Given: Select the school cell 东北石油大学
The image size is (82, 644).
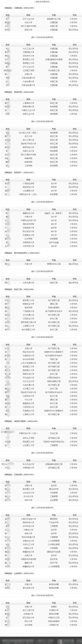Looking at the screenshot, I should pyautogui.click(x=28, y=464).
